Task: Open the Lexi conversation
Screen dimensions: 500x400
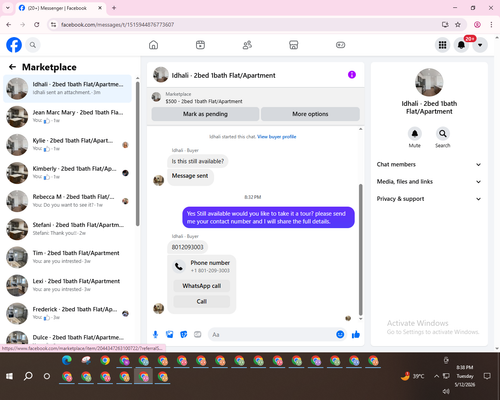Action: 67,285
